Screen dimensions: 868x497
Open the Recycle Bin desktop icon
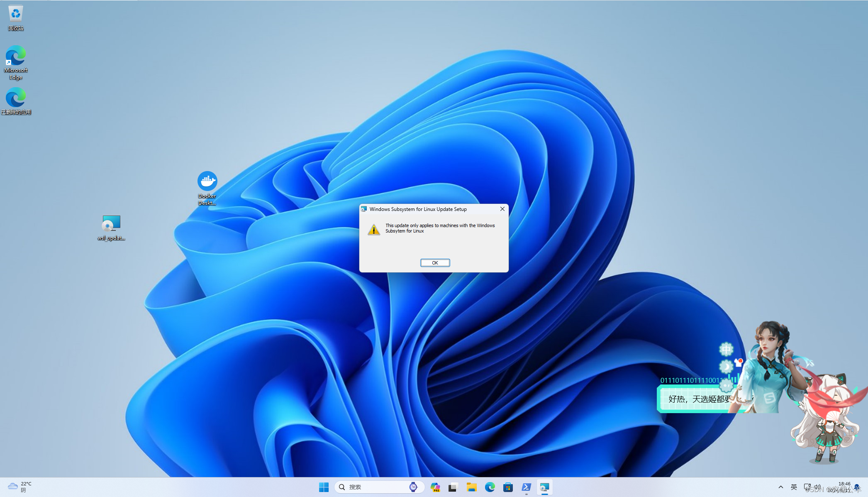coord(15,15)
